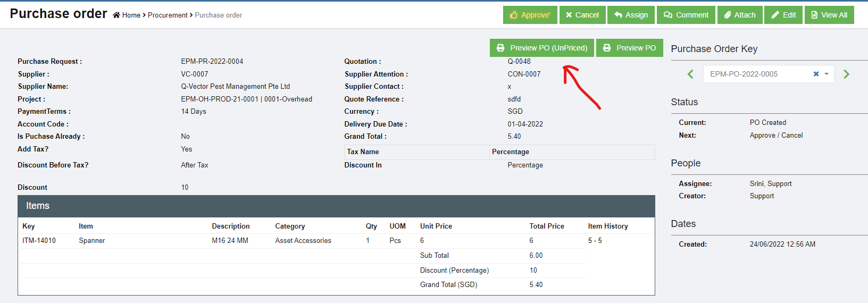Edit this purchase order

pos(783,15)
